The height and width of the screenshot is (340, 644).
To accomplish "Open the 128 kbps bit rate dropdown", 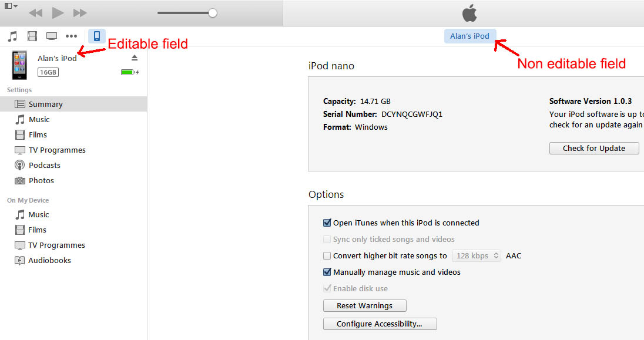I will 477,255.
